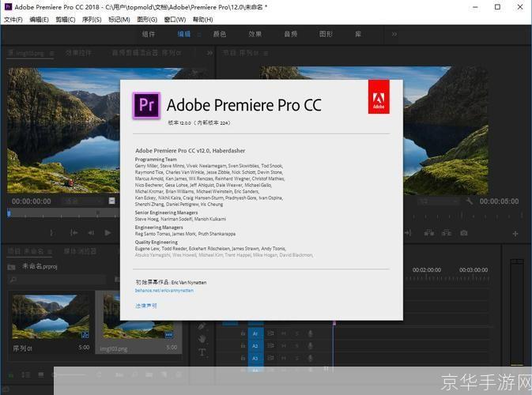
Task: Select the Pen tool
Action: pyautogui.click(x=202, y=325)
